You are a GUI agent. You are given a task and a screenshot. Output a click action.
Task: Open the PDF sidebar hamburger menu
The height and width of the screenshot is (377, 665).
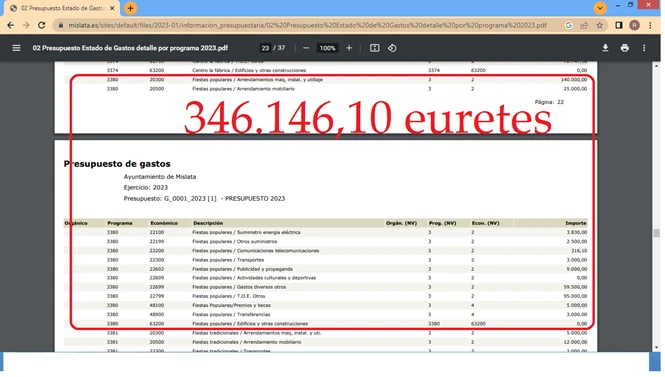[x=16, y=48]
